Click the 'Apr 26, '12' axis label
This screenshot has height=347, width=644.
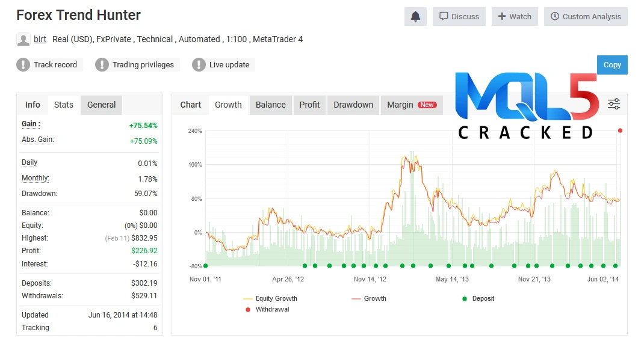[288, 279]
